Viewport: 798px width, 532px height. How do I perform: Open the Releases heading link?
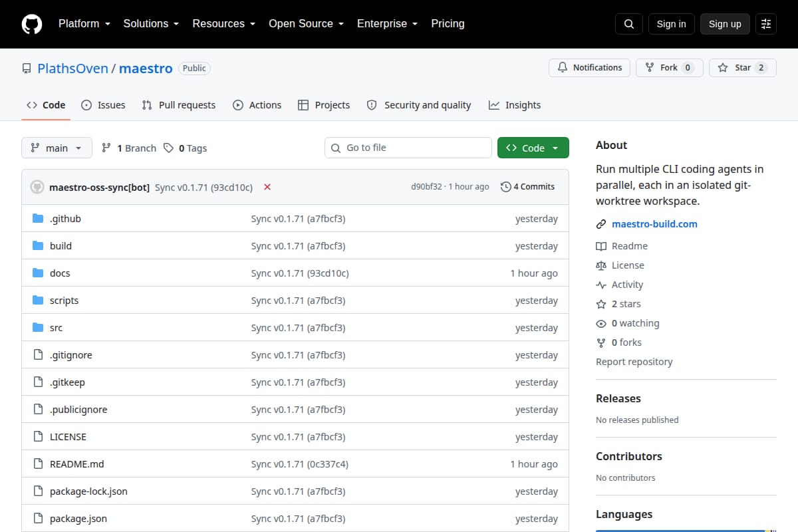click(x=618, y=398)
